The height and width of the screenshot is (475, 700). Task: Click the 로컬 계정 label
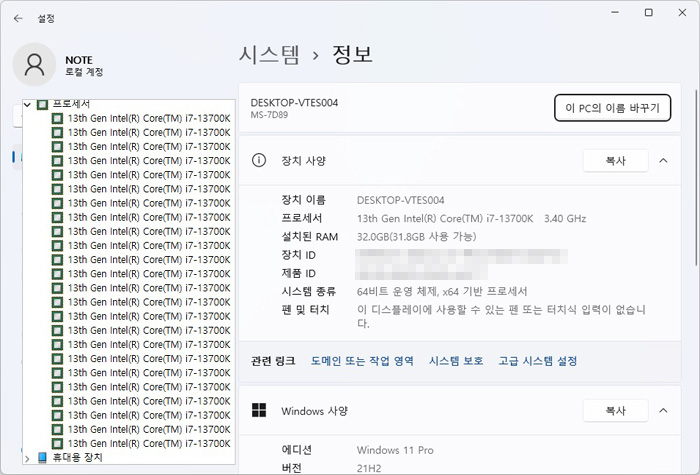(84, 72)
